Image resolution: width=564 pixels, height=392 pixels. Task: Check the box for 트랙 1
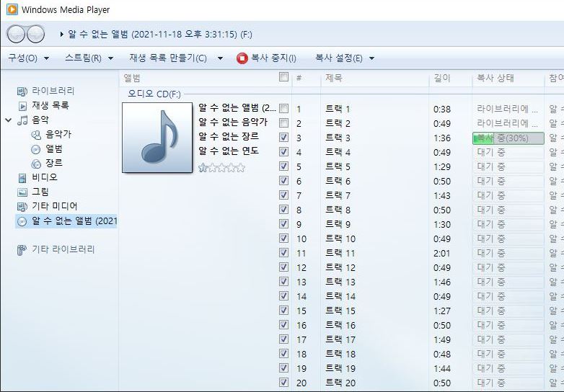(283, 109)
